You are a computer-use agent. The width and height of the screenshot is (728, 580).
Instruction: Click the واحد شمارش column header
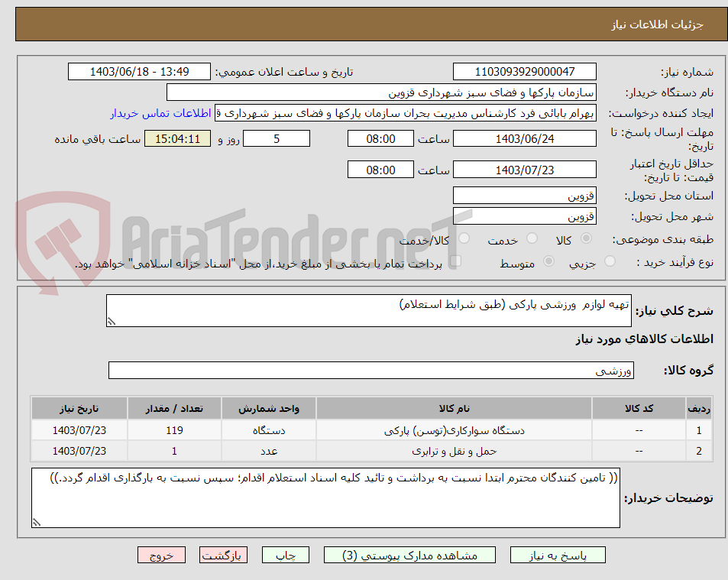[x=269, y=409]
